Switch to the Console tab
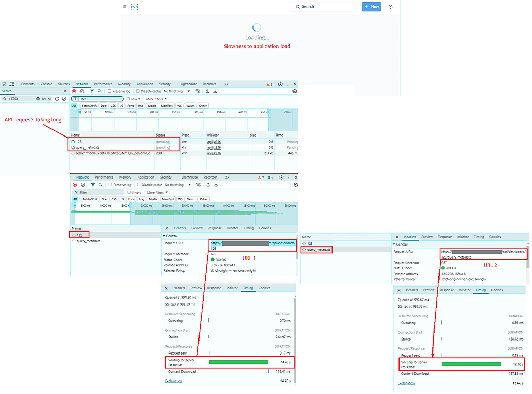This screenshot has height=394, width=532. pyautogui.click(x=46, y=84)
